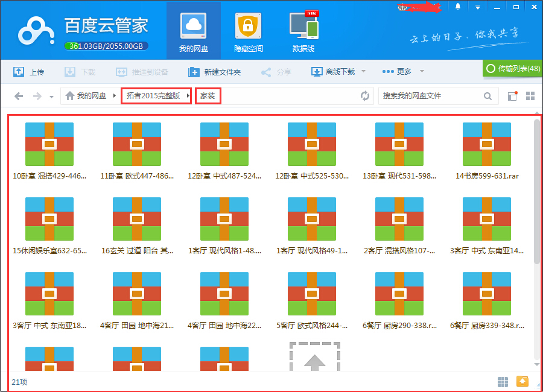Select the file 12卧室 中式525-530

(x=312, y=151)
